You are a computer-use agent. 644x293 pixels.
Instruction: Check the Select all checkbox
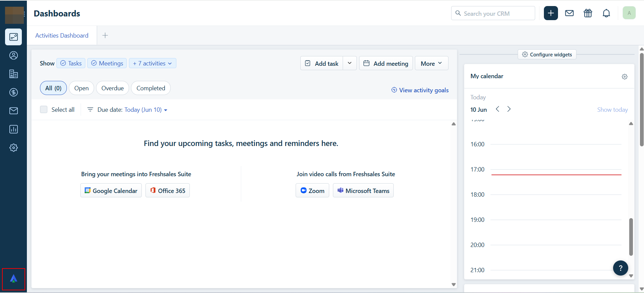tap(44, 109)
